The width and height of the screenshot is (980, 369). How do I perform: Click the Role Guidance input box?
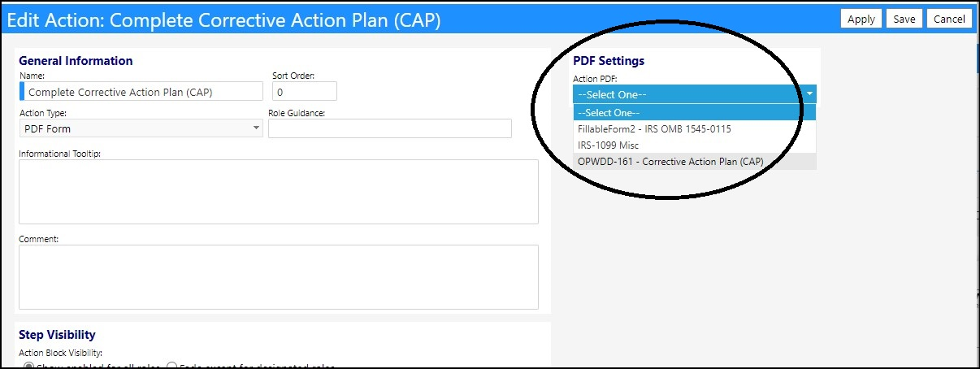(390, 128)
